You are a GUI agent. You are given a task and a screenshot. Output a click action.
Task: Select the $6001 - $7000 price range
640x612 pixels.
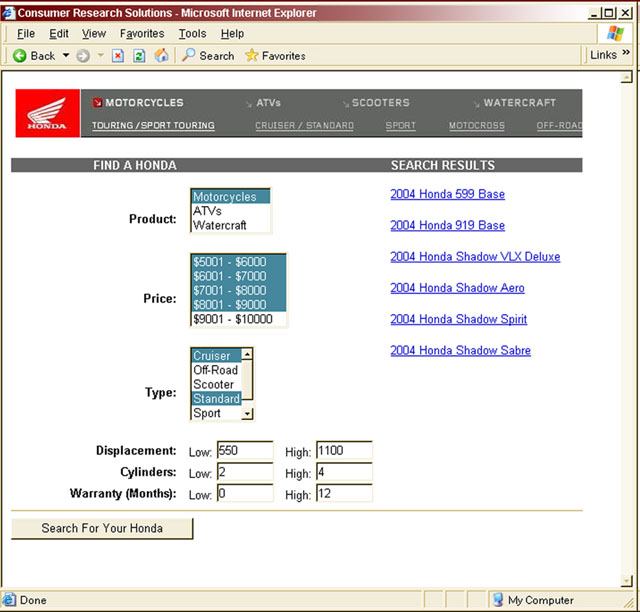click(x=239, y=276)
